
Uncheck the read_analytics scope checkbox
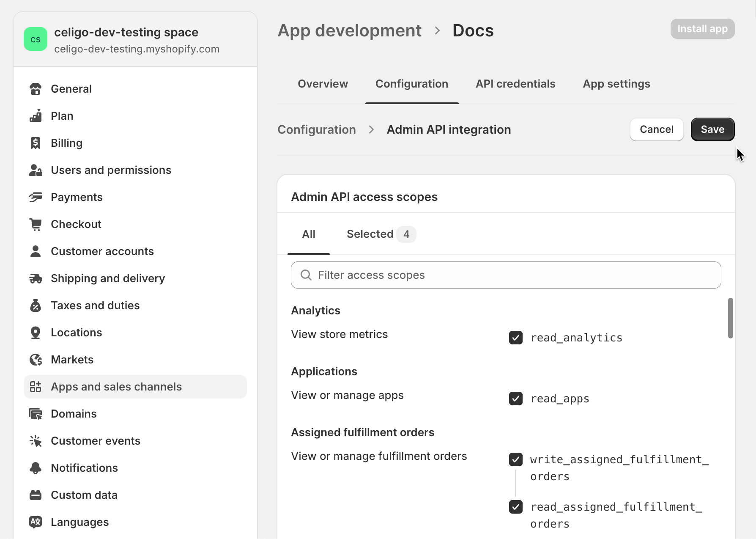[x=516, y=338]
